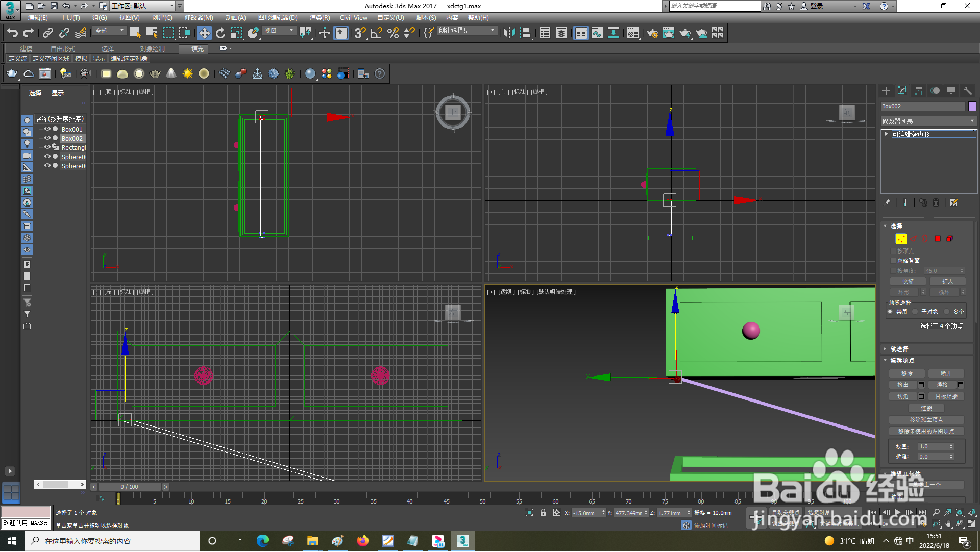Toggle visibility eye of Box001

pyautogui.click(x=47, y=129)
